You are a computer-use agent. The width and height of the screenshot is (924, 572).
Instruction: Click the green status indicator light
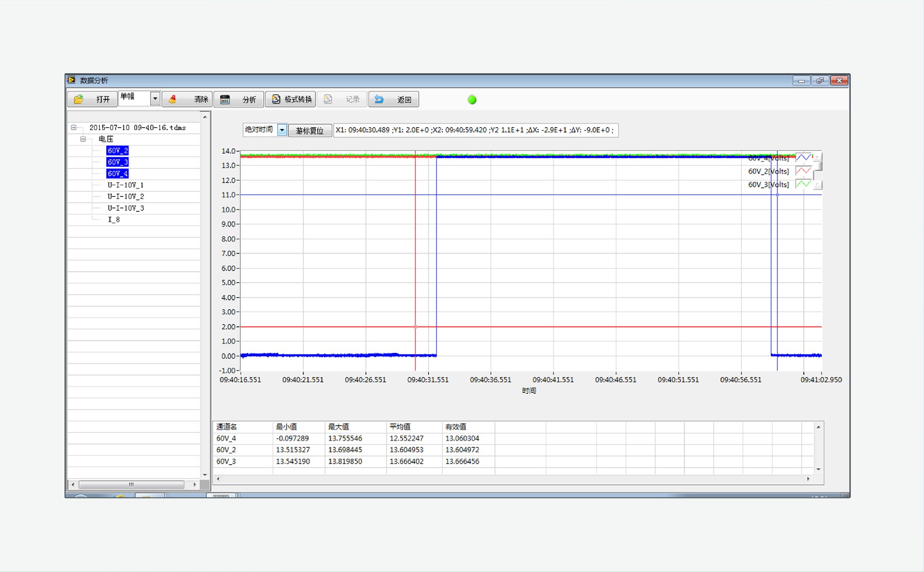472,100
